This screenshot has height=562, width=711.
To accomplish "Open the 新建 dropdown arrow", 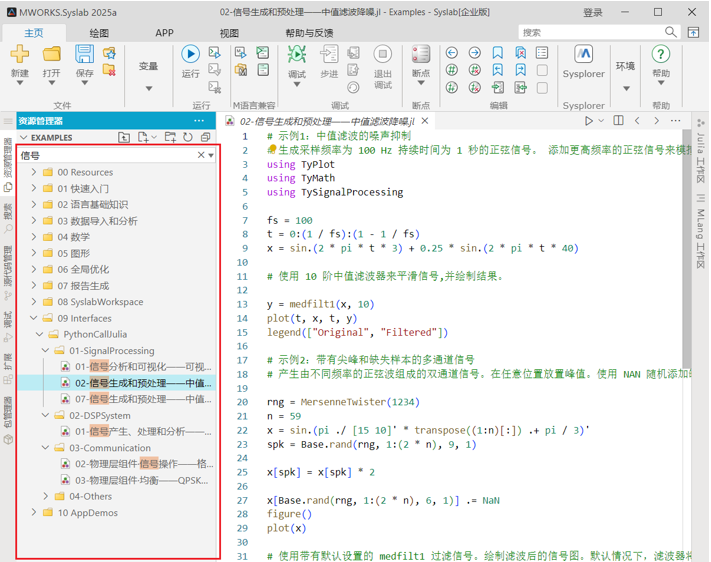I will tap(19, 83).
